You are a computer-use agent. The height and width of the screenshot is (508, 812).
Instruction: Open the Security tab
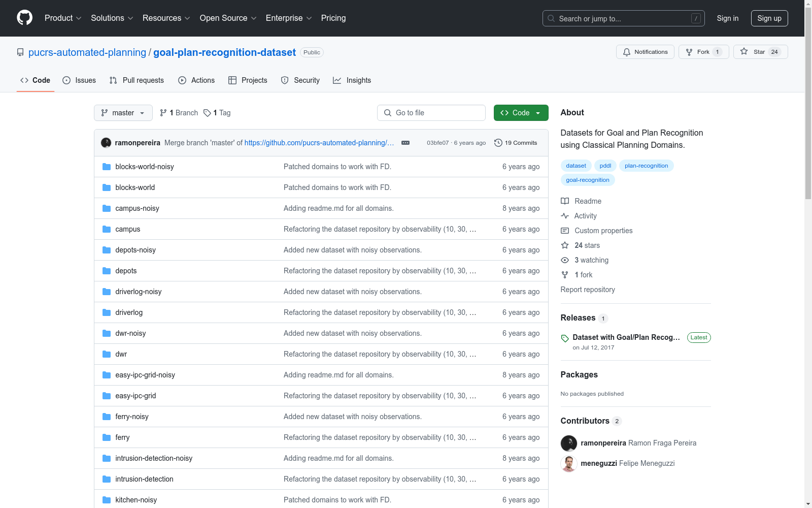tap(300, 80)
